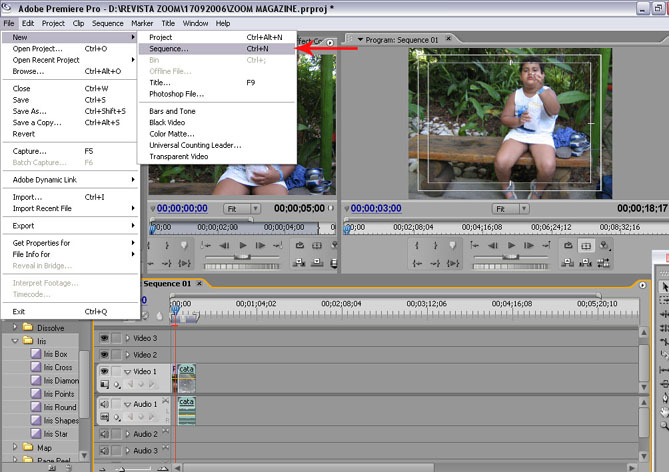
Task: Collapse the Iris effects folder
Action: click(x=16, y=341)
